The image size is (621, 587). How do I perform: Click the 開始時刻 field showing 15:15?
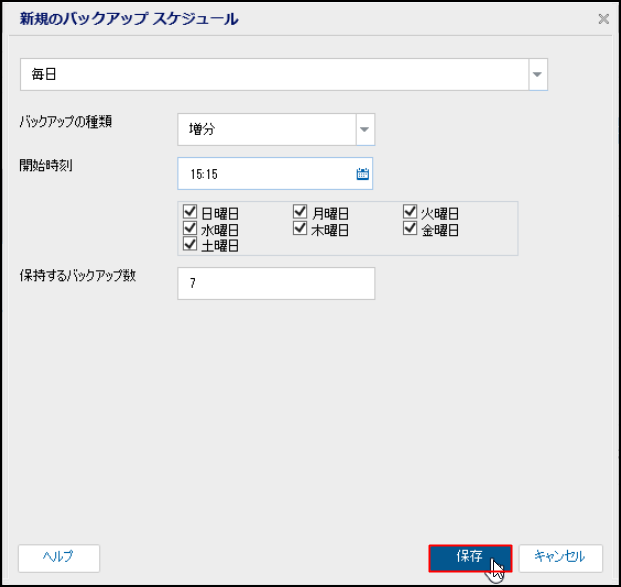pos(264,174)
